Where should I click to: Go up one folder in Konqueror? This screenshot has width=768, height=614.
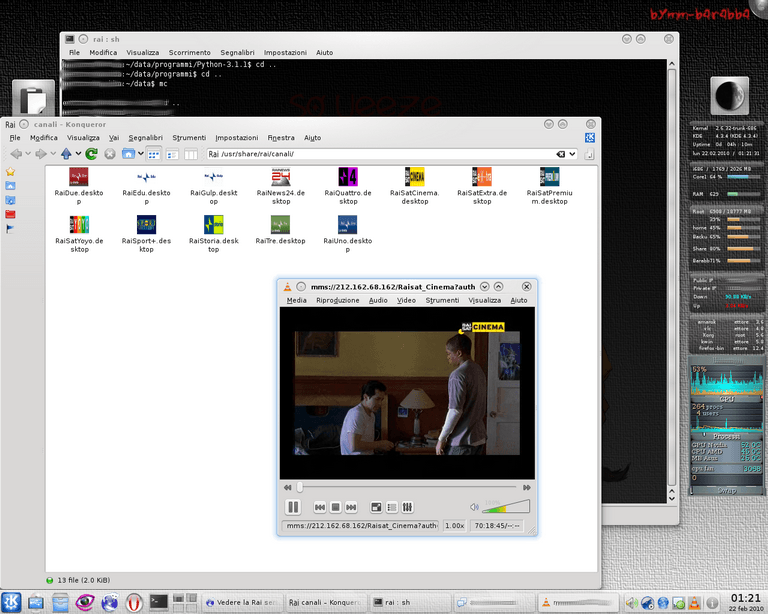66,154
